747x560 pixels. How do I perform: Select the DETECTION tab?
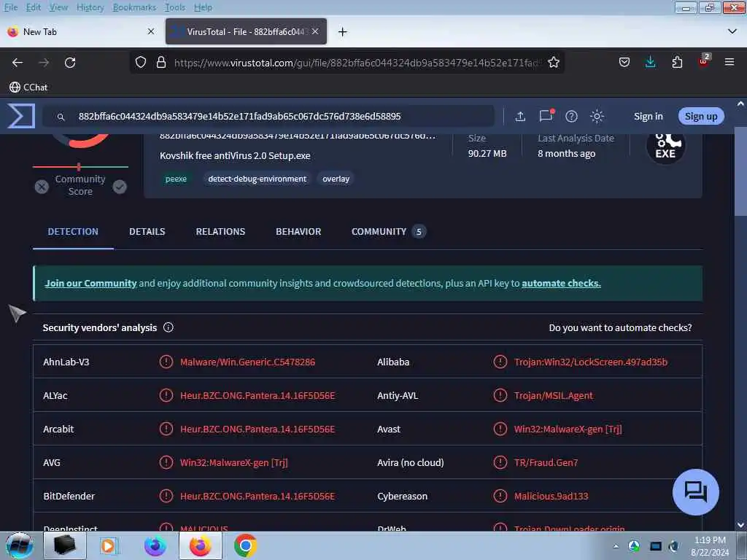pos(73,231)
